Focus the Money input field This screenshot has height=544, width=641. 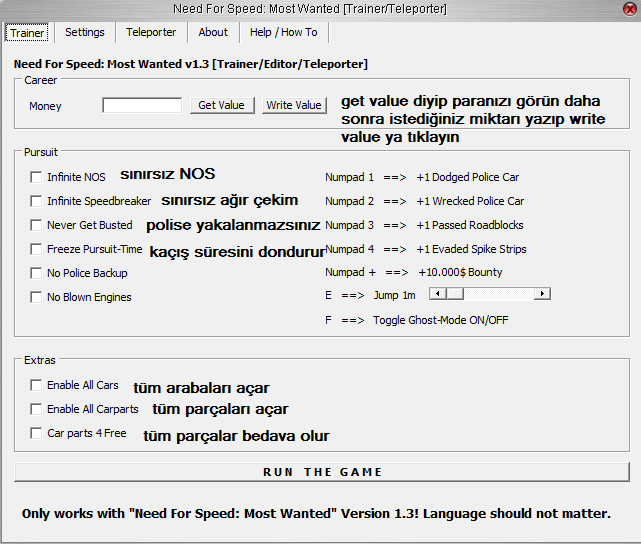[x=142, y=105]
